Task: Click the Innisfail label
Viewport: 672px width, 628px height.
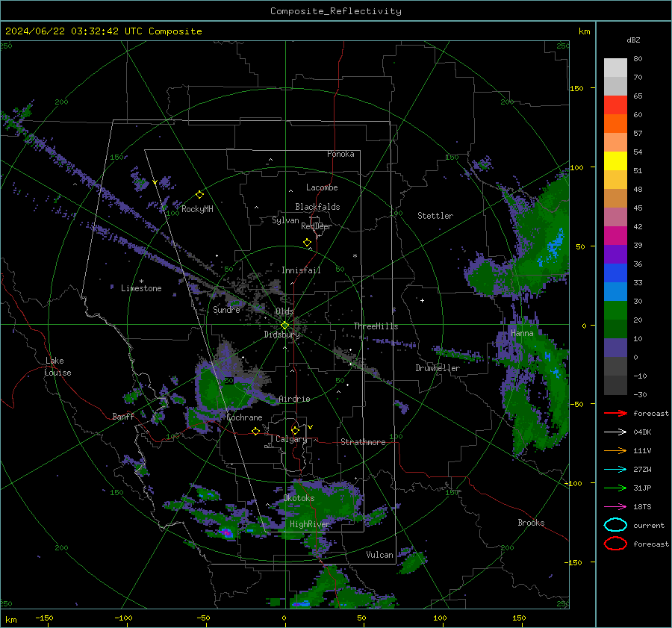Action: (x=301, y=270)
